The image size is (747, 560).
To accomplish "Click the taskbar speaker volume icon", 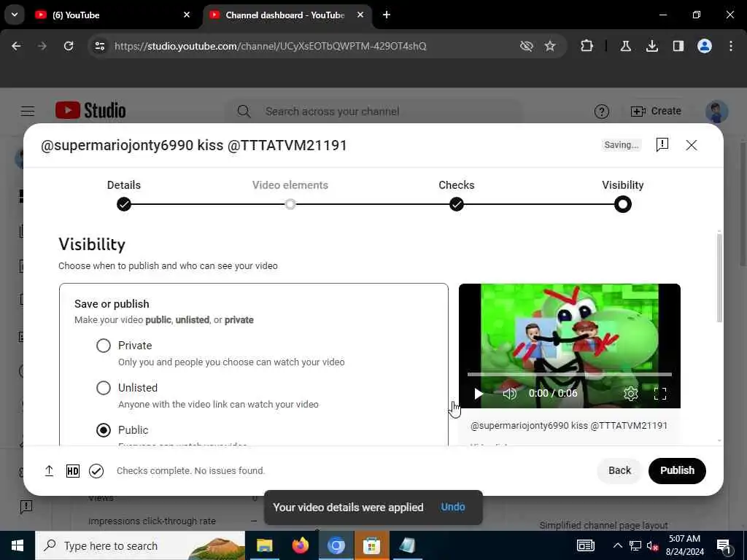I will 652,545.
